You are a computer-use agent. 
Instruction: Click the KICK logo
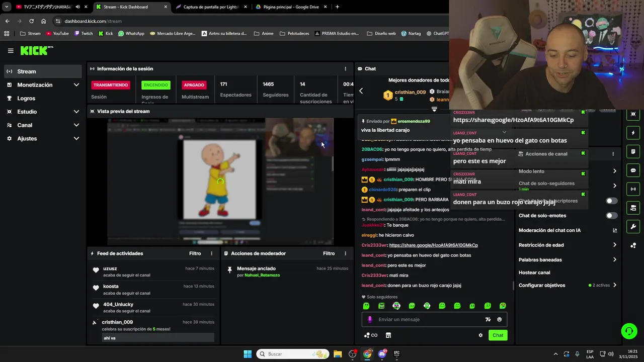point(36,50)
